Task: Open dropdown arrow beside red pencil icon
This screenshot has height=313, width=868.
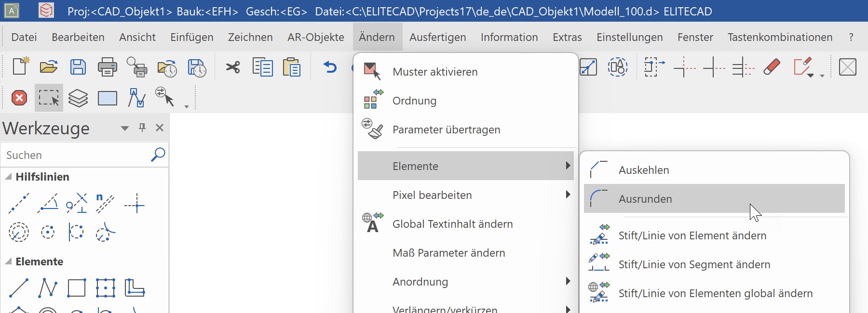Action: [x=811, y=75]
